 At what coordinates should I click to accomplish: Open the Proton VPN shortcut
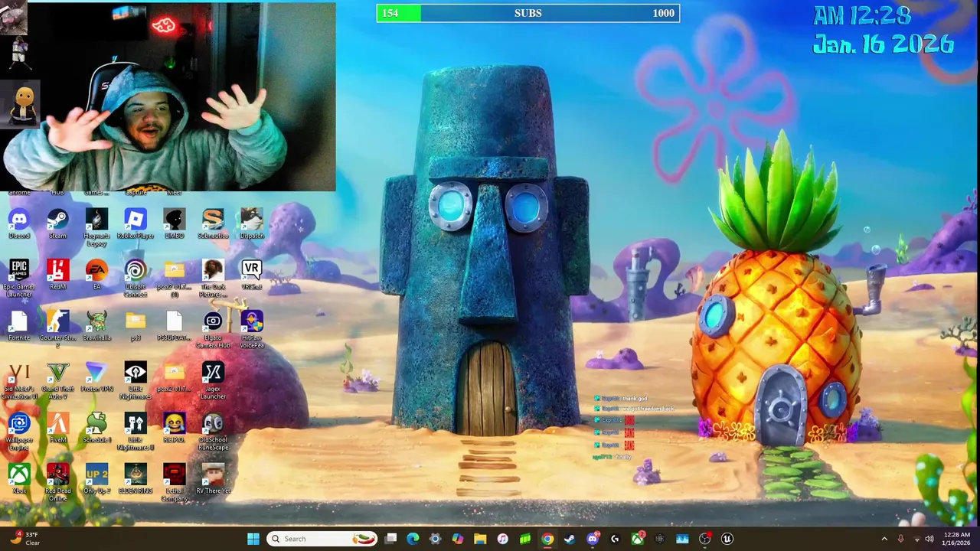[96, 377]
